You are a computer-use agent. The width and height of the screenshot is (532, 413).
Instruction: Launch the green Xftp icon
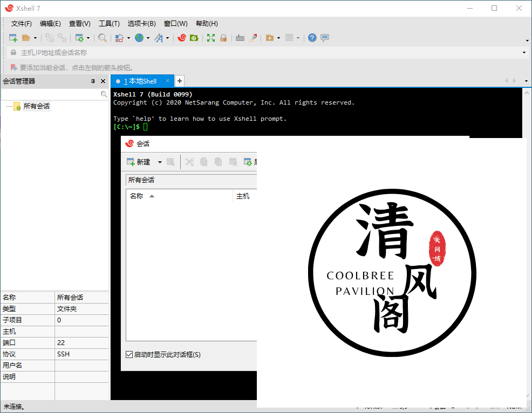point(194,38)
